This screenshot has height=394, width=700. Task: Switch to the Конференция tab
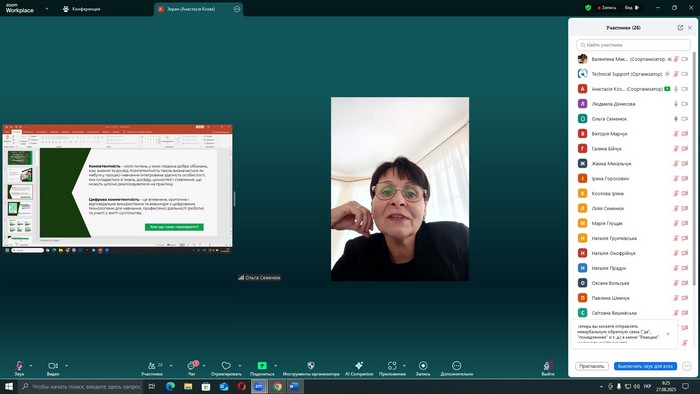[82, 8]
